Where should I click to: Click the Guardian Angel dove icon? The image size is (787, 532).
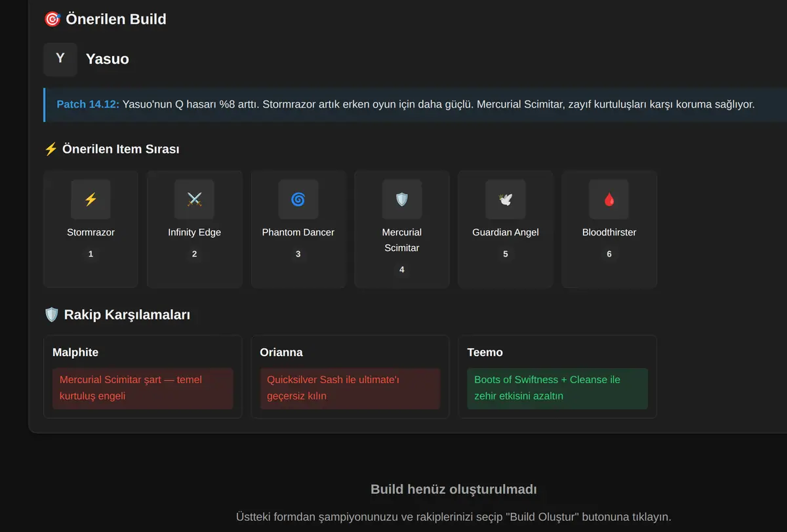506,199
